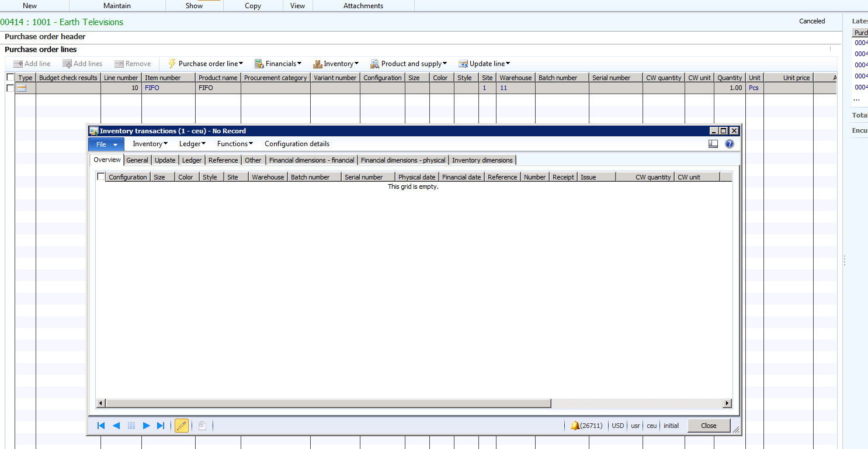Open the notifications bell in status bar

point(575,426)
